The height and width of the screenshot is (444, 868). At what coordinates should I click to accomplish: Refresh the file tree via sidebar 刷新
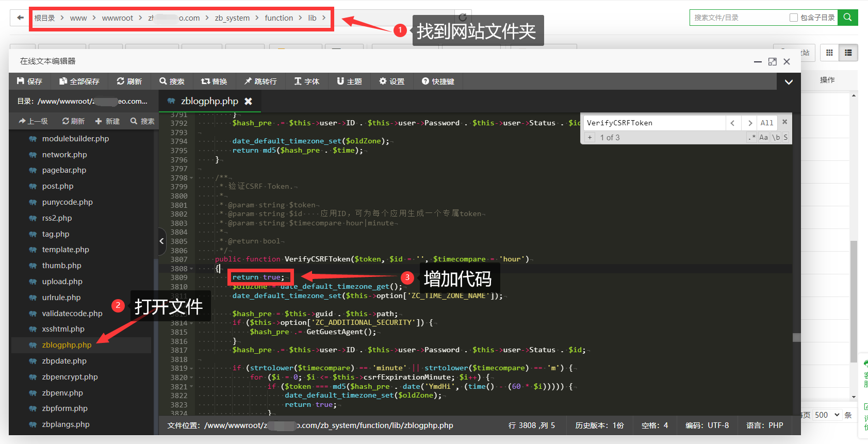point(73,121)
